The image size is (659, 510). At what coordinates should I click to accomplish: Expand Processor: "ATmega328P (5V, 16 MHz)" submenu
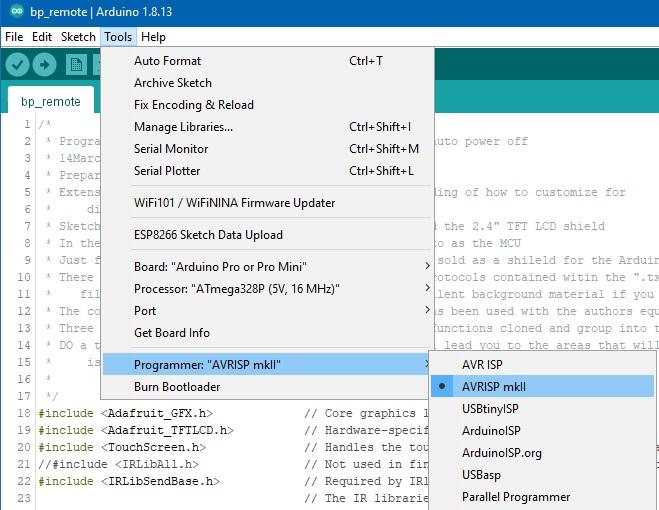268,289
